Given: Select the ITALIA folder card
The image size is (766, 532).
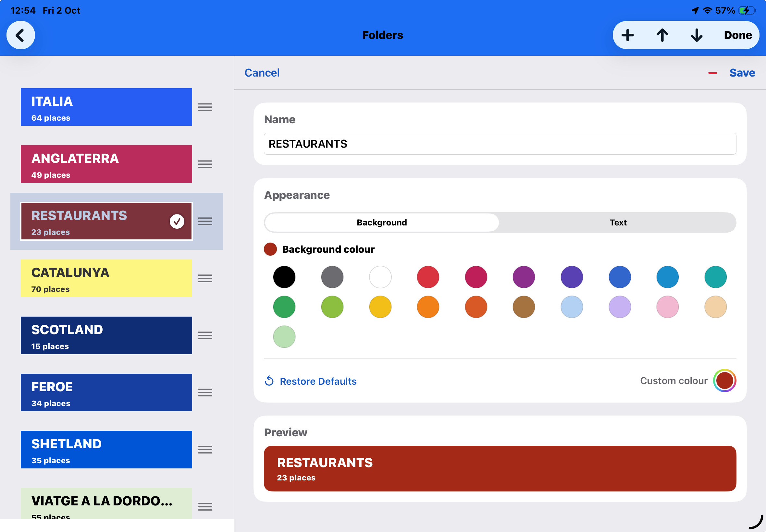Looking at the screenshot, I should [x=106, y=107].
